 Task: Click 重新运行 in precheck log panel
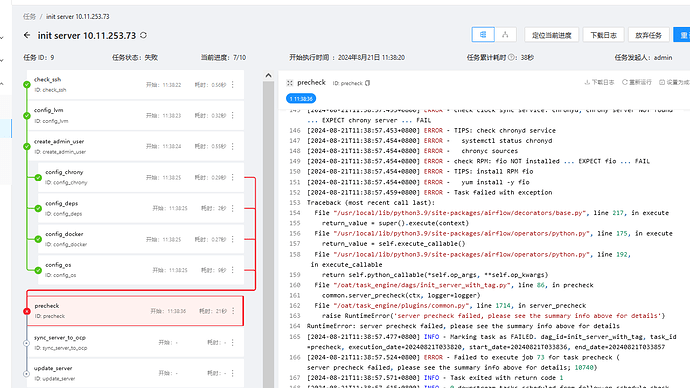click(x=637, y=82)
